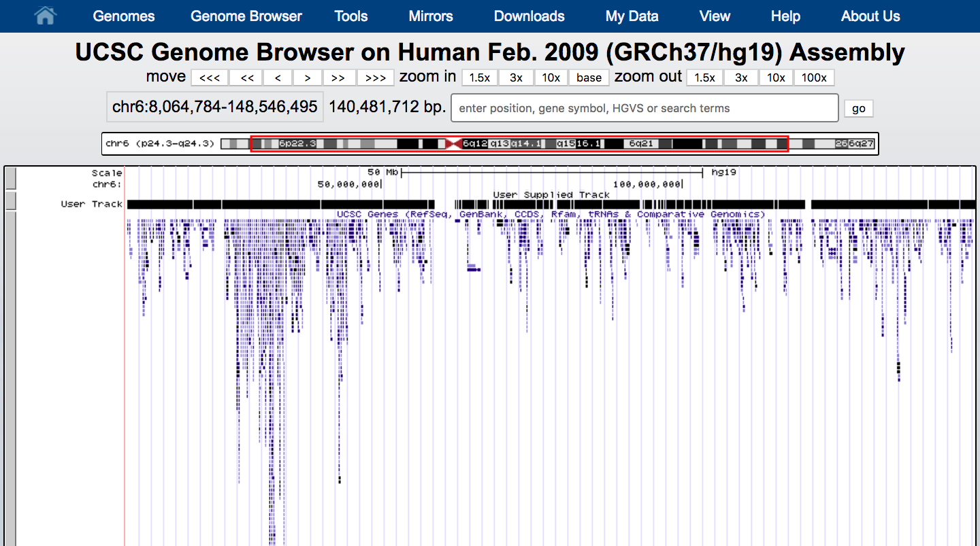The image size is (980, 546).
Task: Submit search with the go button
Action: pos(859,108)
